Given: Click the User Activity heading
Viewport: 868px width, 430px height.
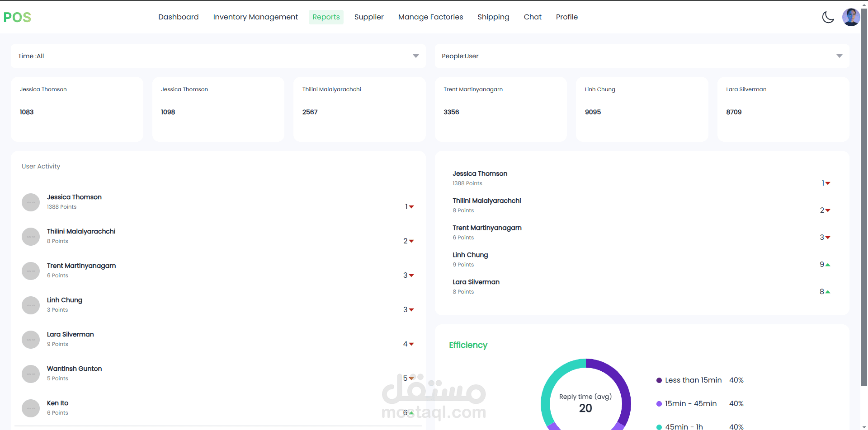Looking at the screenshot, I should pos(41,166).
